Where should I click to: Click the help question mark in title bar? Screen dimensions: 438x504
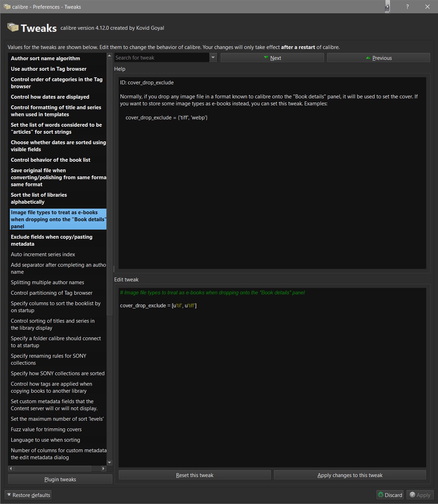click(407, 7)
